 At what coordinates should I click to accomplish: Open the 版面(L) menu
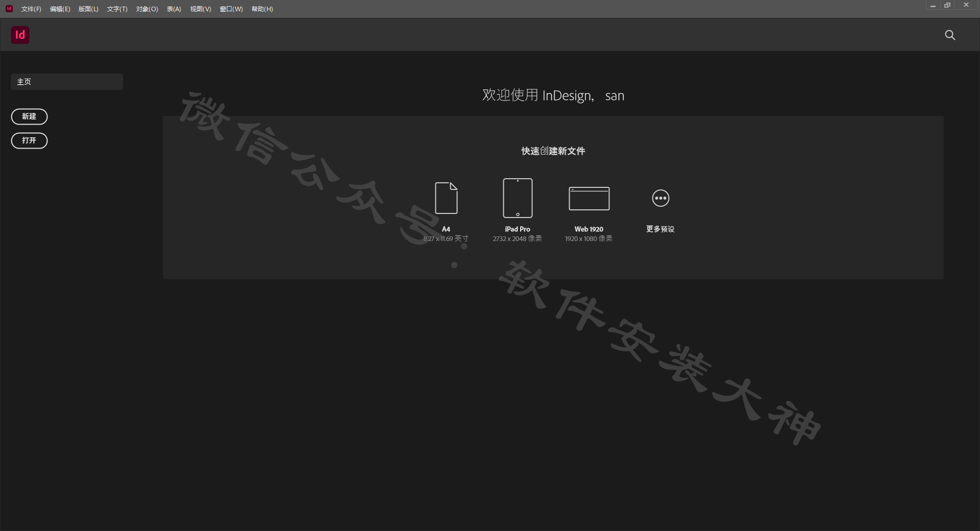coord(88,9)
